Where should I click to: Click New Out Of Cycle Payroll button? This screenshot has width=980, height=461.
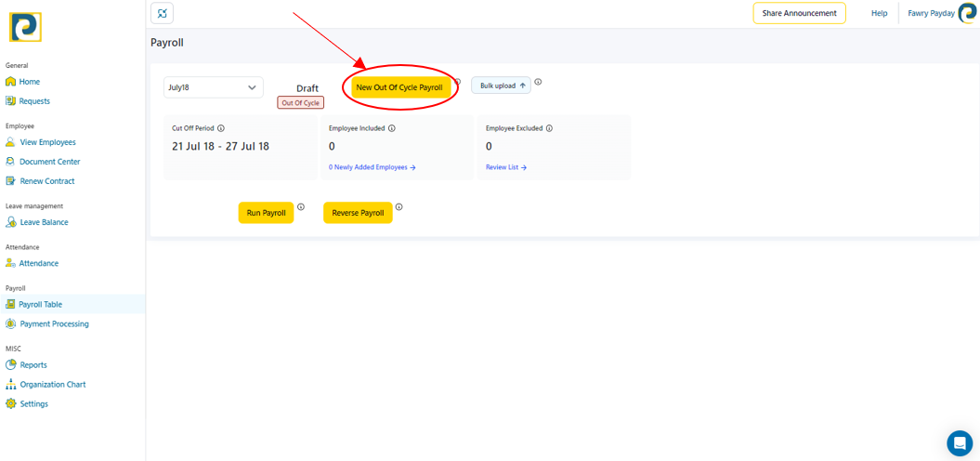coord(399,87)
